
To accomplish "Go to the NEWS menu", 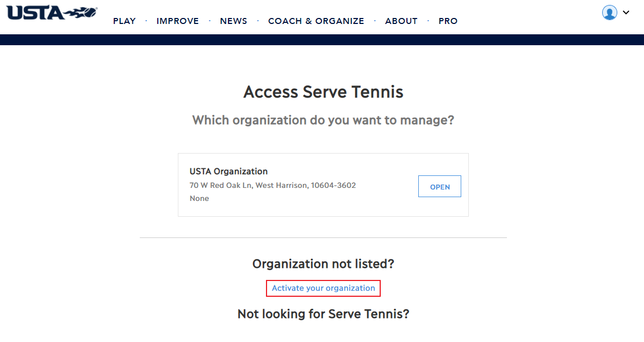I will (x=233, y=21).
